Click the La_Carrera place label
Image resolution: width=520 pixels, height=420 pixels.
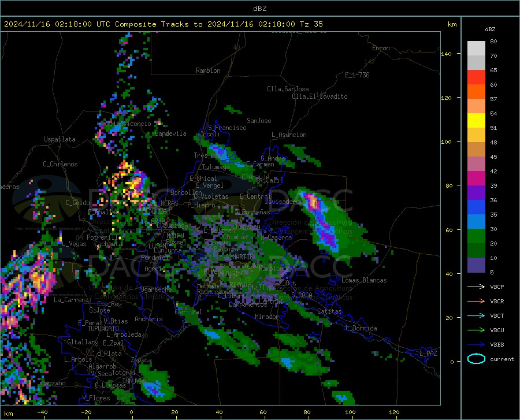[x=71, y=300]
